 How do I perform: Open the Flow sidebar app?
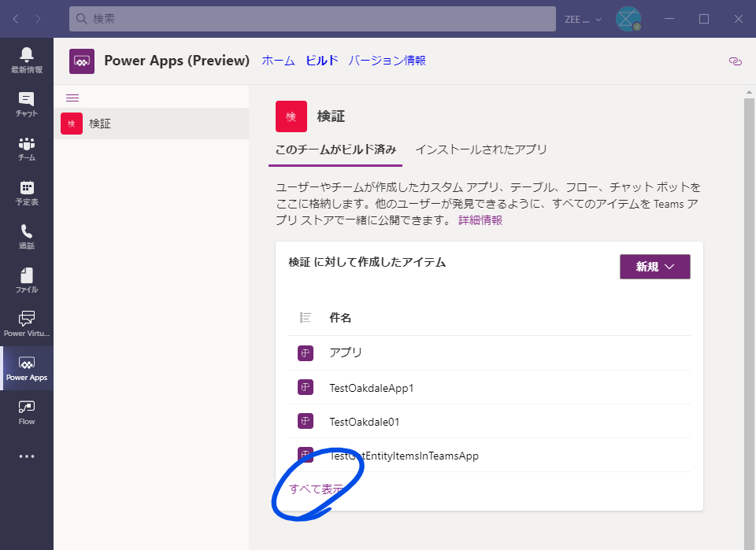tap(27, 412)
